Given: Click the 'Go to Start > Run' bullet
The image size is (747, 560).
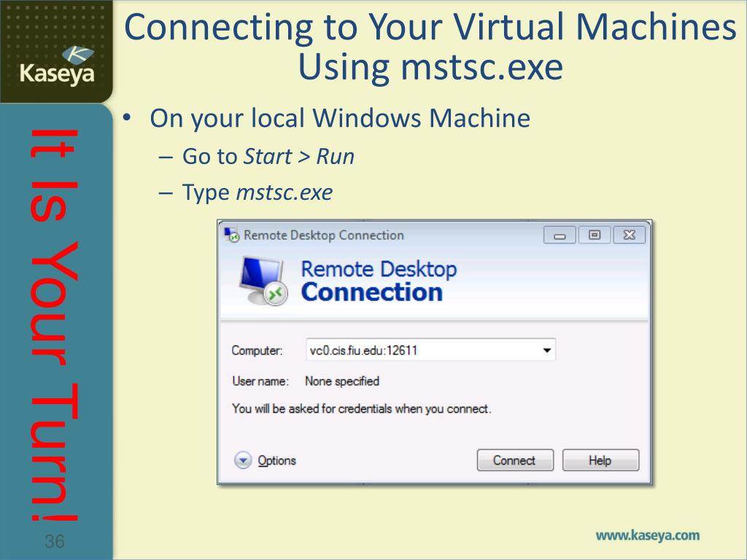Looking at the screenshot, I should click(x=268, y=157).
